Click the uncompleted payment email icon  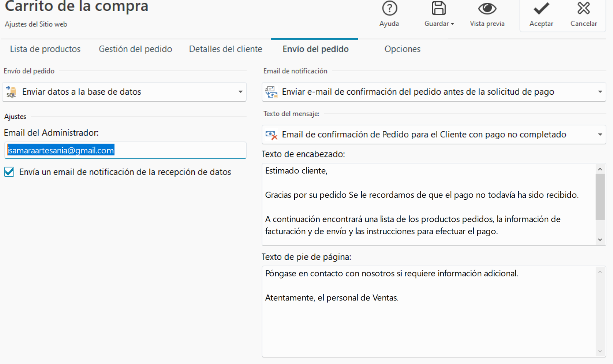click(x=271, y=135)
